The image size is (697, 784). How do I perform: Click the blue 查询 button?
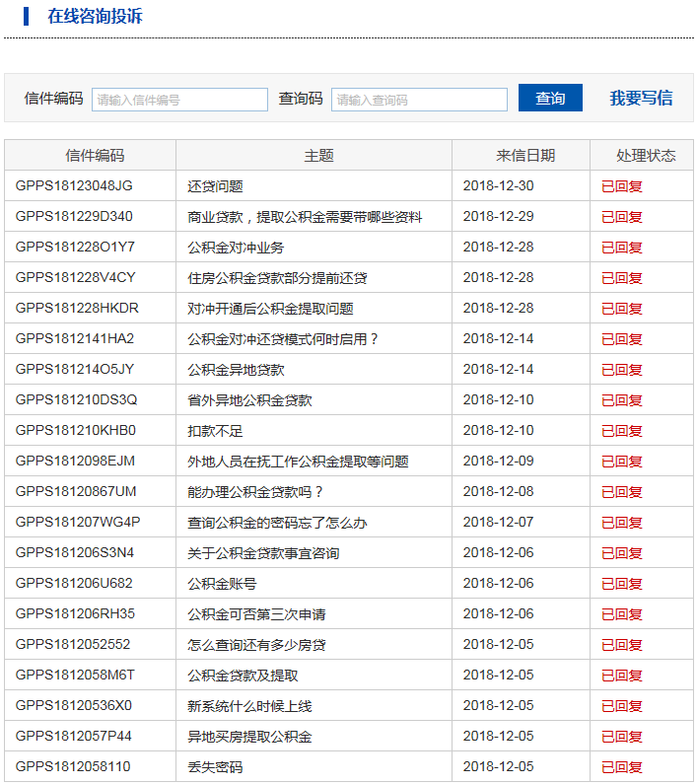550,98
